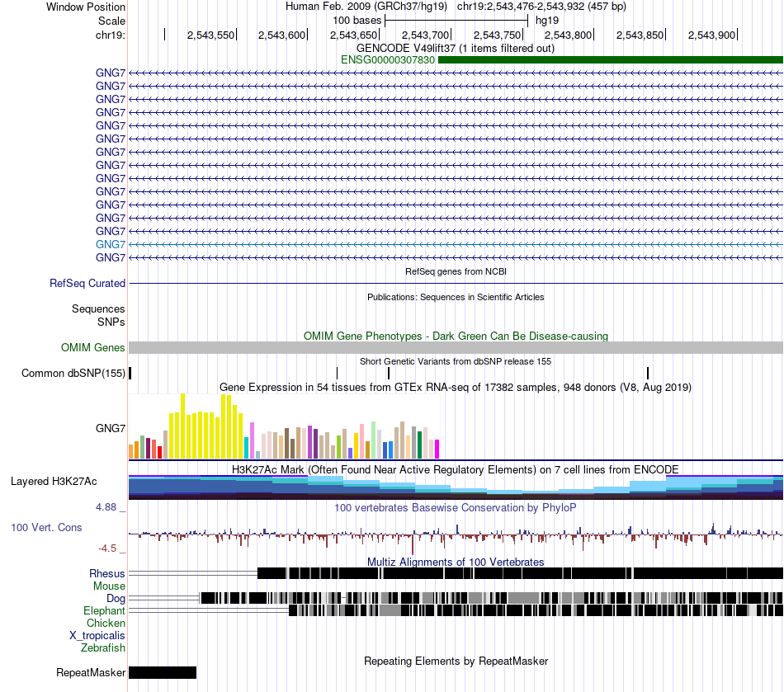
Task: Open the OMIM Gene Phenotypes track title
Action: 456,337
